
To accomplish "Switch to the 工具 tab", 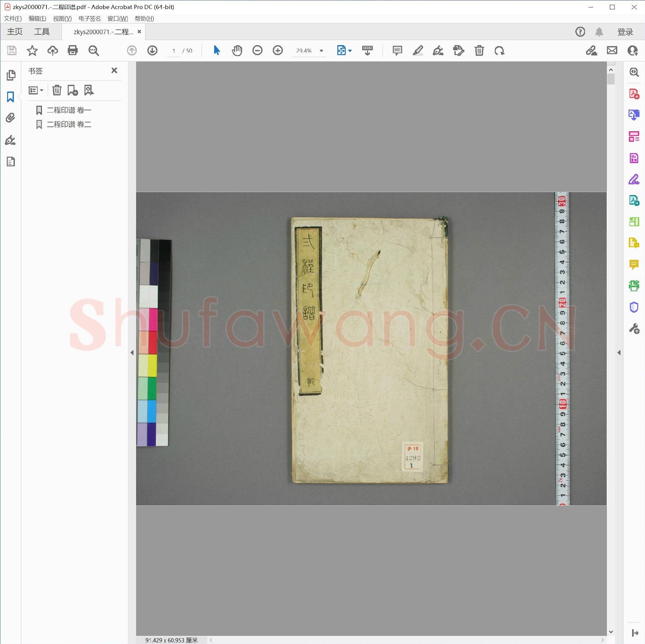I will pos(42,32).
